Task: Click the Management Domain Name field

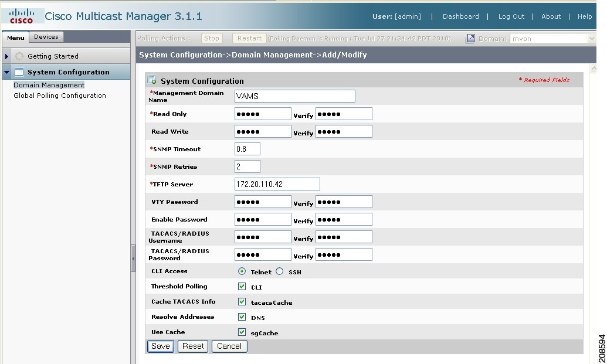Action: [295, 96]
